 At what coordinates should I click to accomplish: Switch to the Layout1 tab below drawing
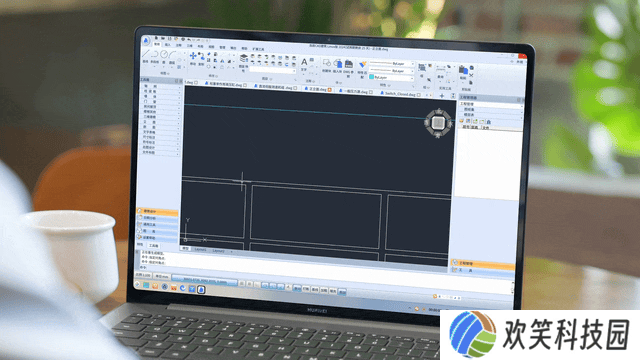[x=200, y=249]
